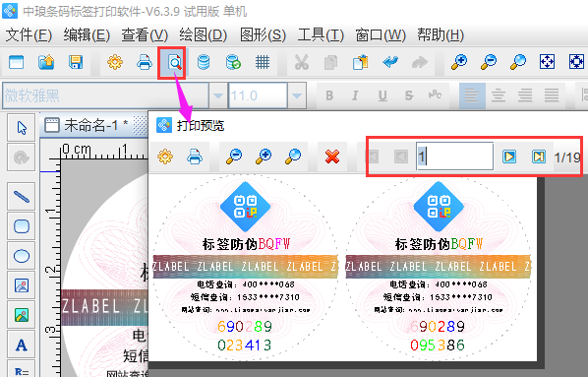Switch to the 未命名-1 document tab
This screenshot has height=377, width=588.
87,125
